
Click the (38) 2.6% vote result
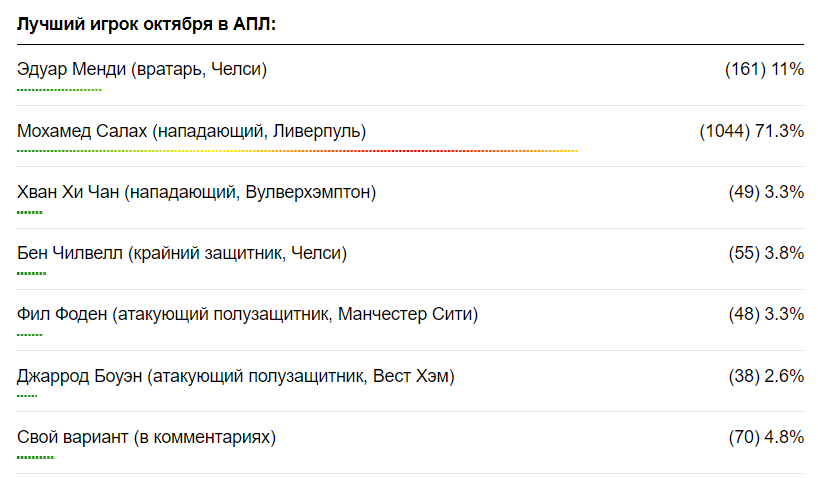(766, 376)
